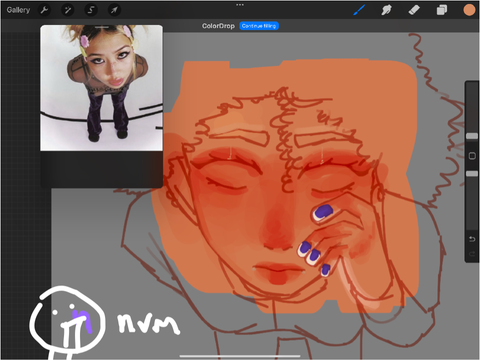The image size is (480, 360).
Task: Select the Eraser tool
Action: point(414,10)
